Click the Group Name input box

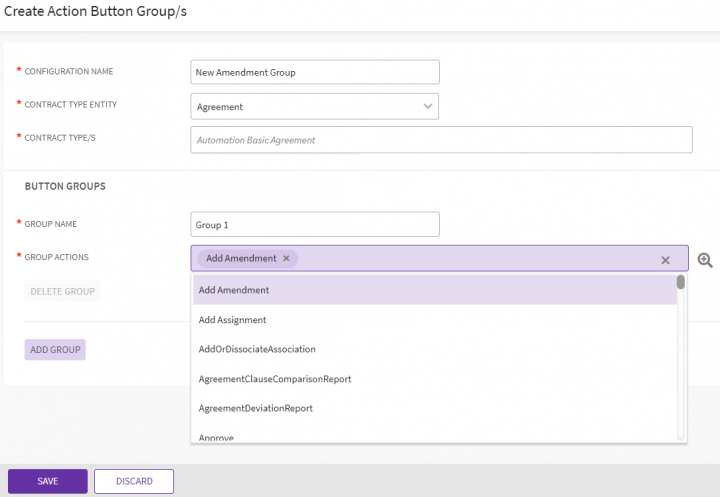[314, 224]
